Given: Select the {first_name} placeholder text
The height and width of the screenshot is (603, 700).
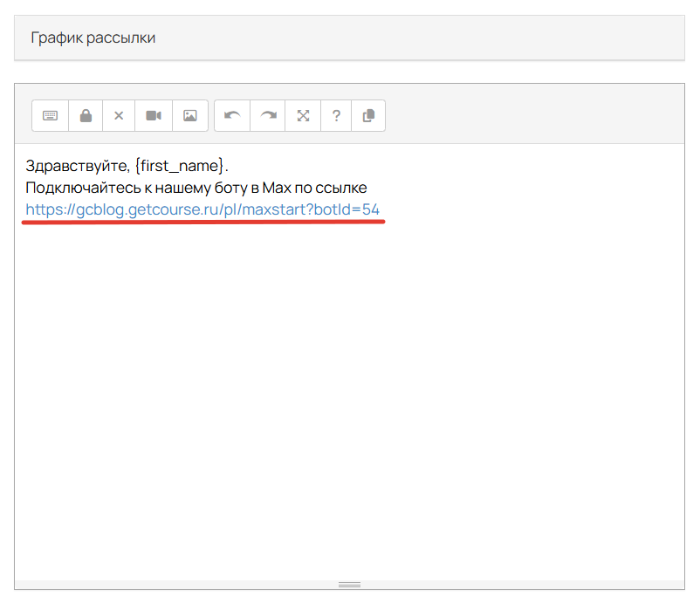Looking at the screenshot, I should (x=181, y=164).
